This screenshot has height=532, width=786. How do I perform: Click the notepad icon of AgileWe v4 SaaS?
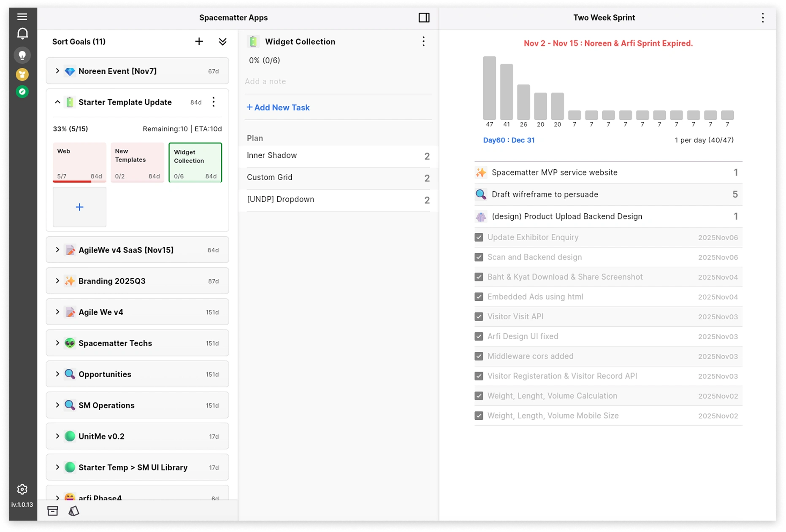tap(70, 250)
